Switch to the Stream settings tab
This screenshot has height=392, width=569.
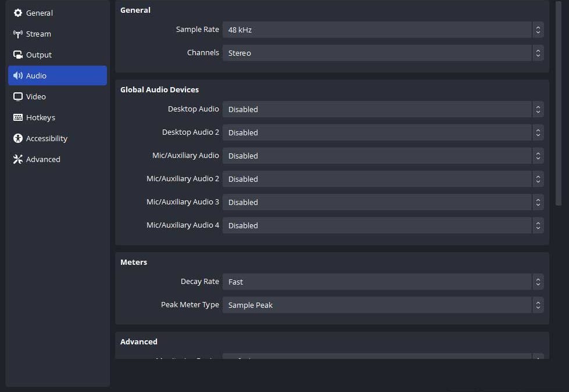click(x=38, y=34)
